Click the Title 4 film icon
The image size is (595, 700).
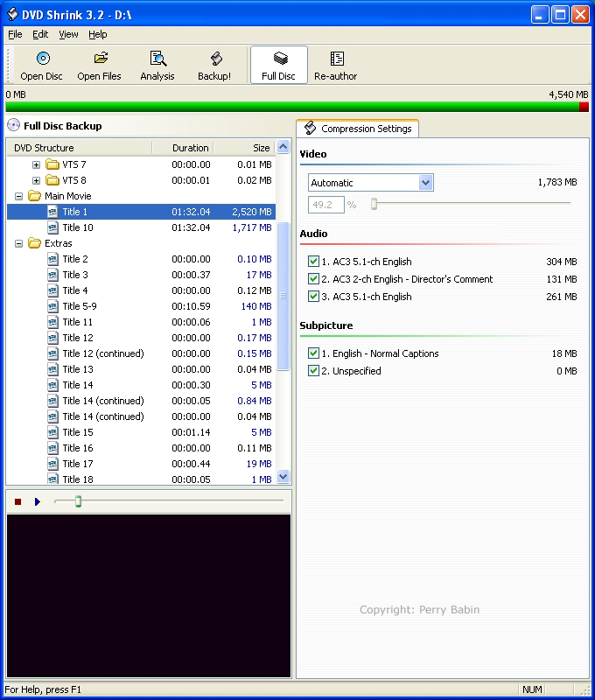coord(52,290)
